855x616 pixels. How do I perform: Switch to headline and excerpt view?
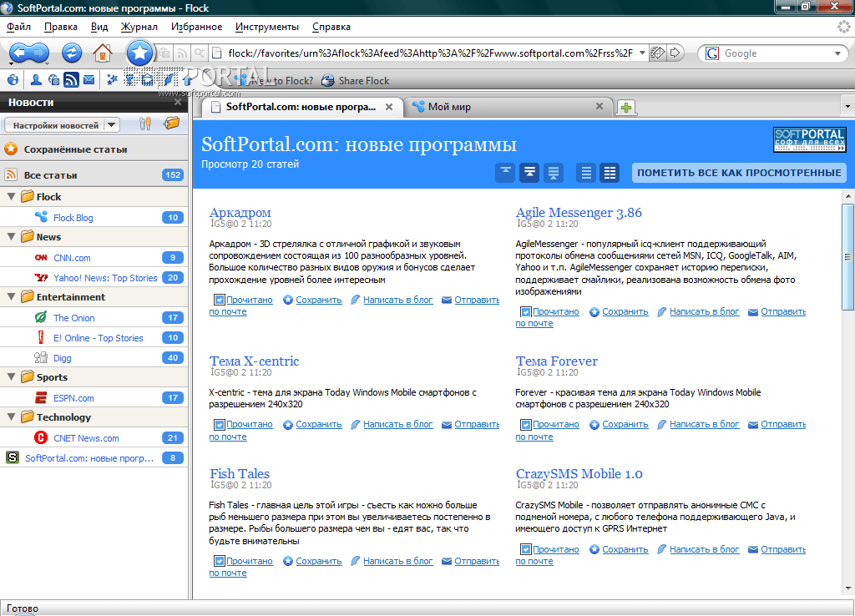[529, 173]
